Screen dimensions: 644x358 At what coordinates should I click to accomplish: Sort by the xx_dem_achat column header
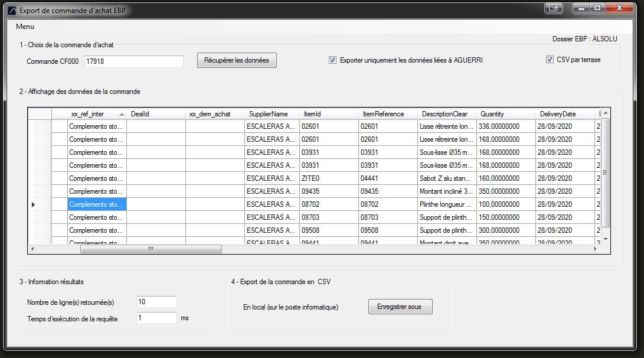point(215,114)
